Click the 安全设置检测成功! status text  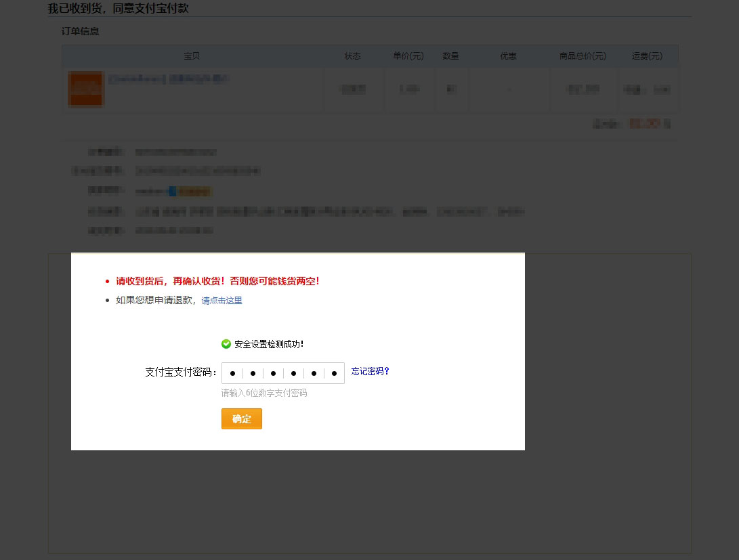coord(269,344)
